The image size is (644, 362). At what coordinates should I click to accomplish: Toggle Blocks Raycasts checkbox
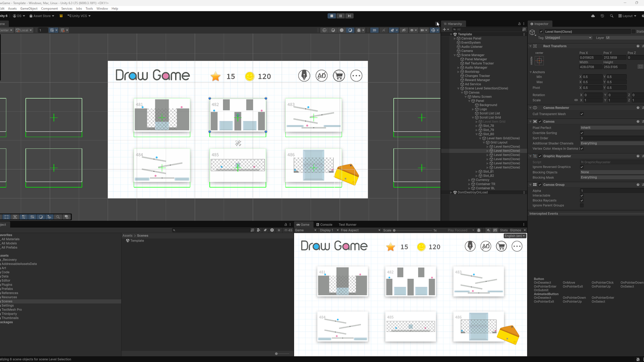pos(582,200)
